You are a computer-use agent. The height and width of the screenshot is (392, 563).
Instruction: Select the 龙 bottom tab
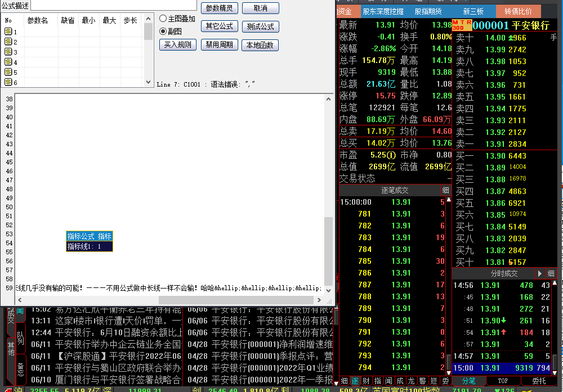(x=412, y=381)
